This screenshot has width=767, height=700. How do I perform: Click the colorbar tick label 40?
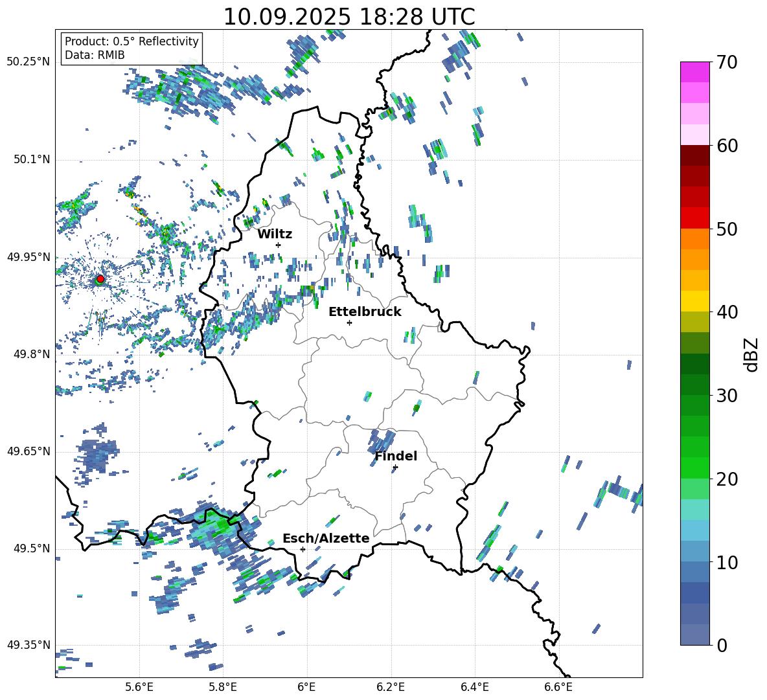coord(727,312)
